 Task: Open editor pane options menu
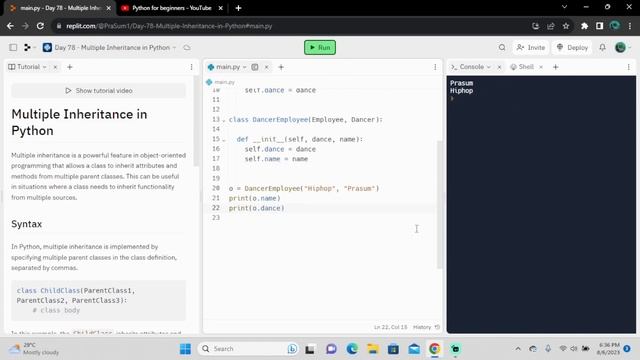click(x=435, y=67)
